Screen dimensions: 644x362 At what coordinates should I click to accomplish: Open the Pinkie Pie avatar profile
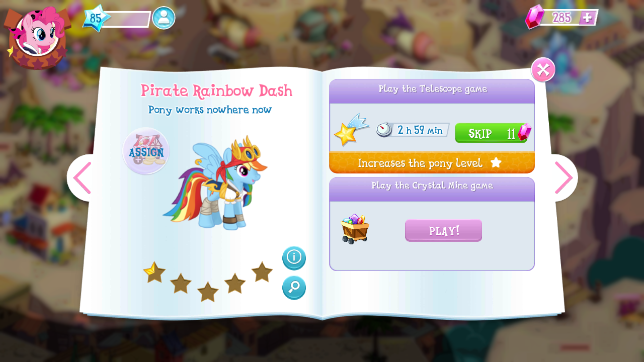38,36
